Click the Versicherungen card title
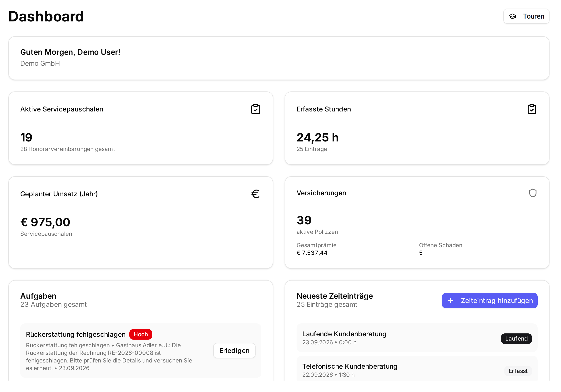Screen dimensions: 561x392 tap(321, 193)
